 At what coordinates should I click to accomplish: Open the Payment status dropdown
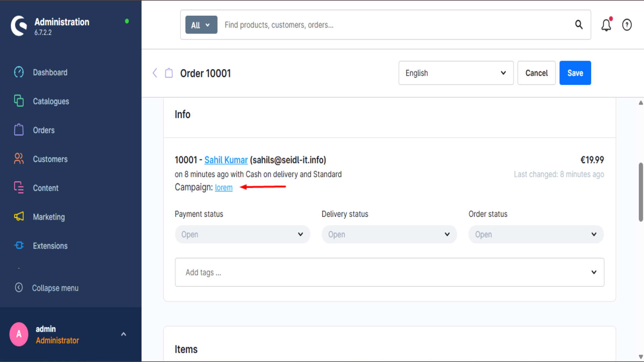pos(242,234)
